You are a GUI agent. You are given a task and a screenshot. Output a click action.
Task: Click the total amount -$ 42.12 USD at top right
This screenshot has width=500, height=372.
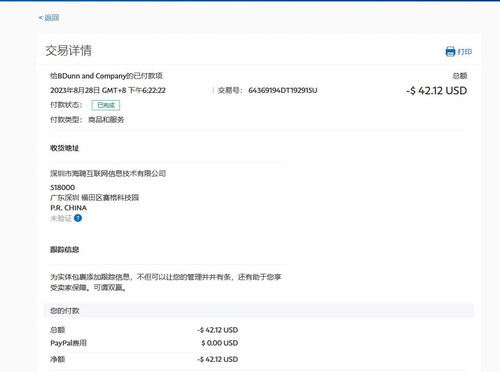436,91
